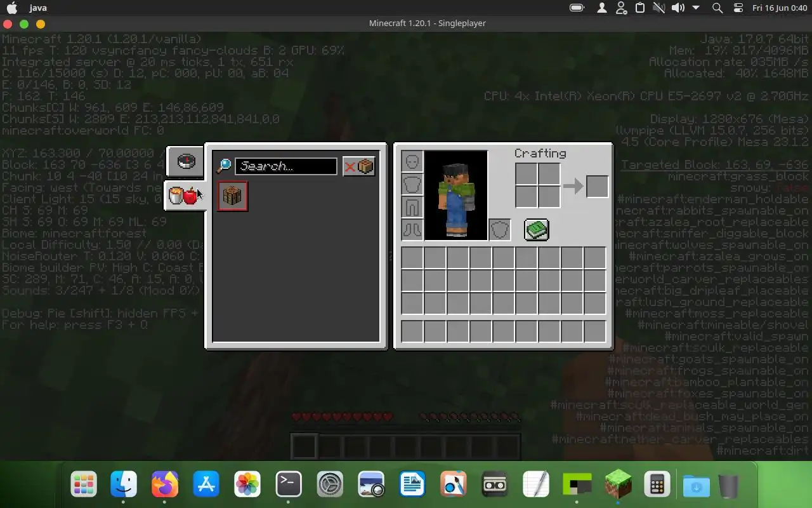Launch Firefox from the dock

tap(165, 485)
